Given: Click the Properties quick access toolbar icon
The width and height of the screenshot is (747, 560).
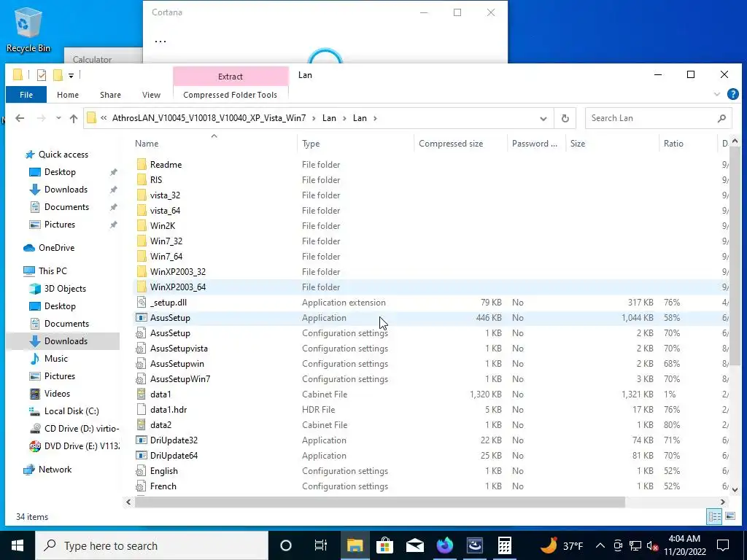Looking at the screenshot, I should (x=42, y=75).
